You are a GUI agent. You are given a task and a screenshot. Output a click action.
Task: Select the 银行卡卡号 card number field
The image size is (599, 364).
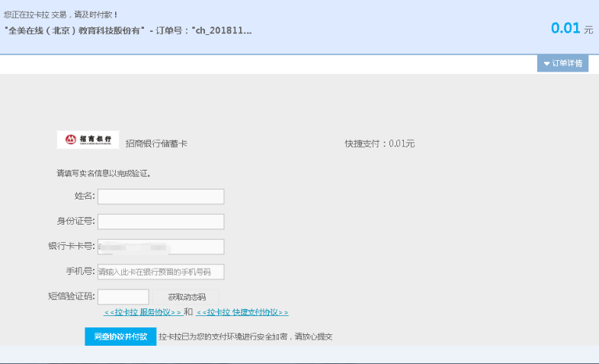161,247
